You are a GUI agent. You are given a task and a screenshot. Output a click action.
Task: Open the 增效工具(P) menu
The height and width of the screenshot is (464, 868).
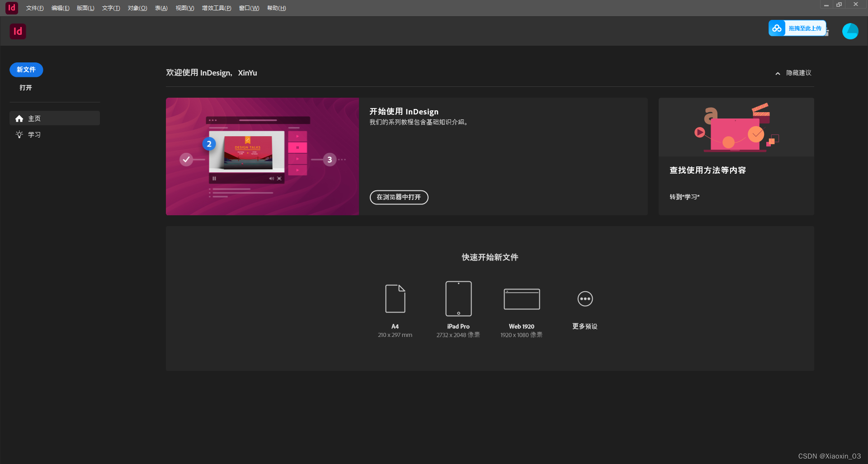(217, 8)
